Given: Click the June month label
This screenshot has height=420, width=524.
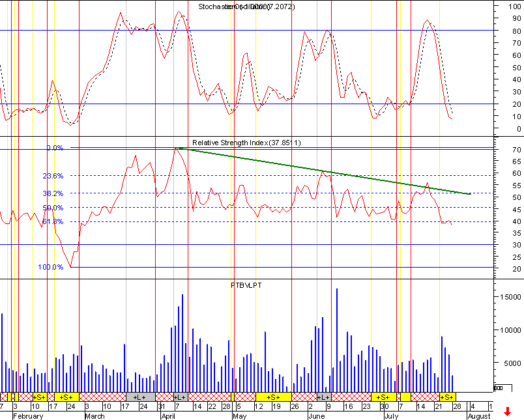Looking at the screenshot, I should point(317,416).
